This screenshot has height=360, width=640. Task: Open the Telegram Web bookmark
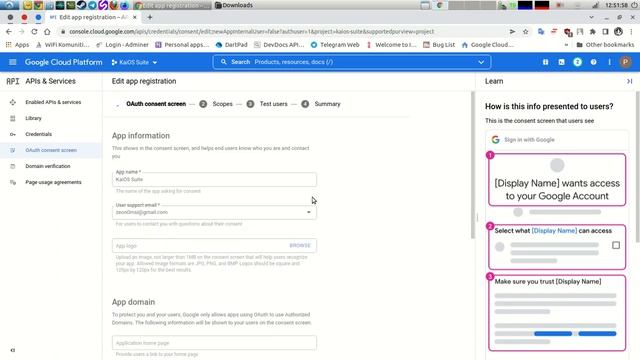[335, 45]
